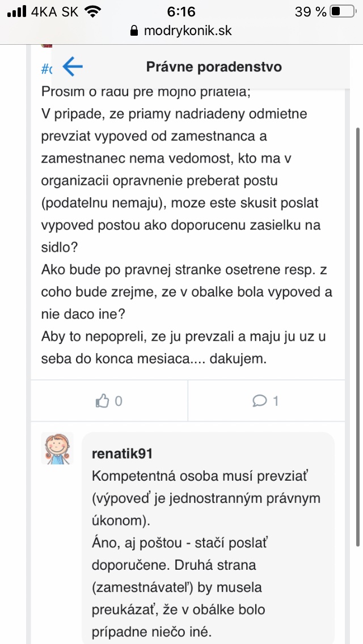
Task: Tap the 39 % battery percentage
Action: (x=311, y=11)
